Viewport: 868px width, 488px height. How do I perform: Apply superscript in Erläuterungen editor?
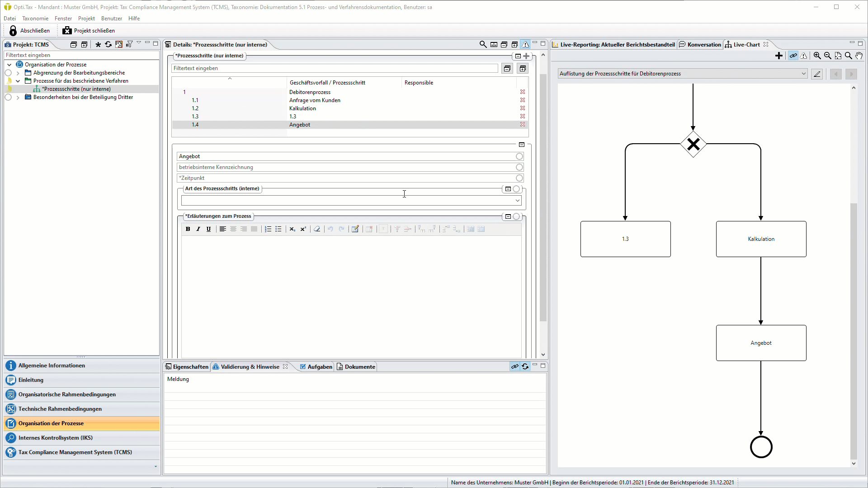[x=303, y=229]
